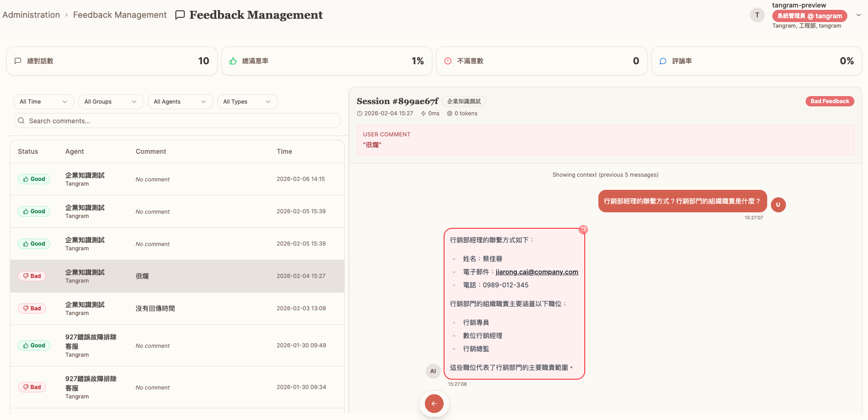Expand the All Agents dropdown
The image size is (868, 420).
point(180,102)
